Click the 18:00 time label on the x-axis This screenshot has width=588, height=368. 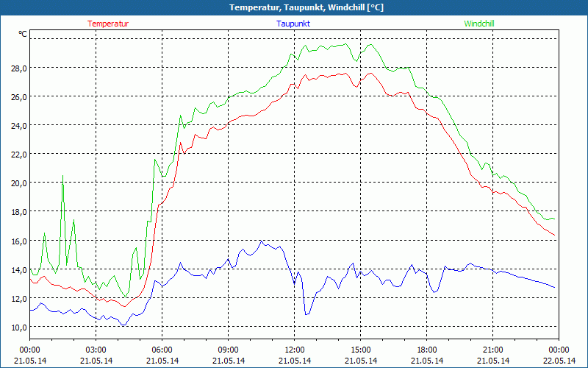coord(427,350)
